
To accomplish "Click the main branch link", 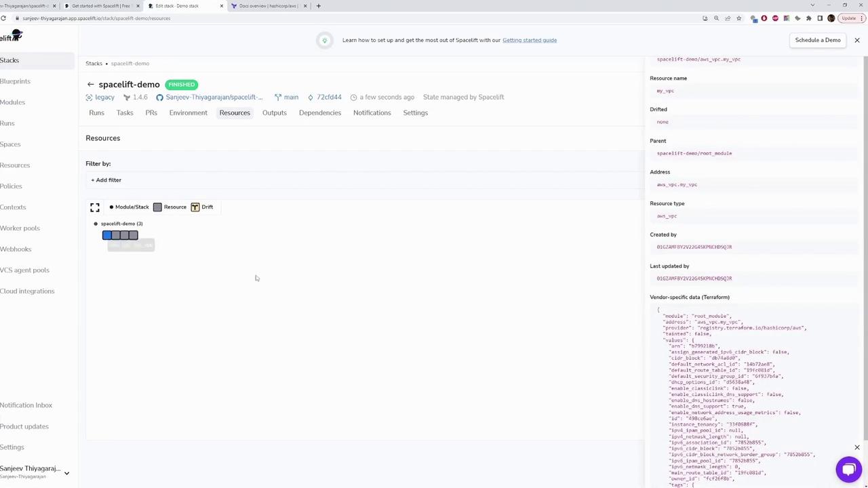I will (291, 98).
